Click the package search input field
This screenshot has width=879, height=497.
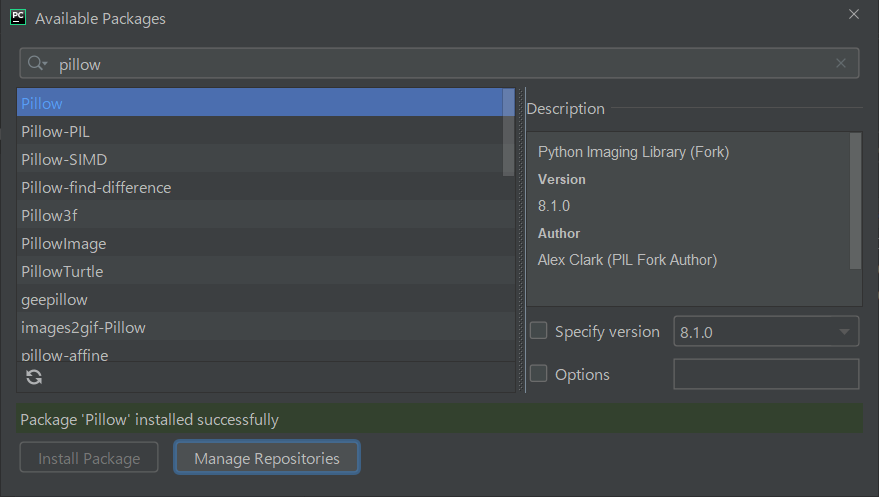coord(440,63)
